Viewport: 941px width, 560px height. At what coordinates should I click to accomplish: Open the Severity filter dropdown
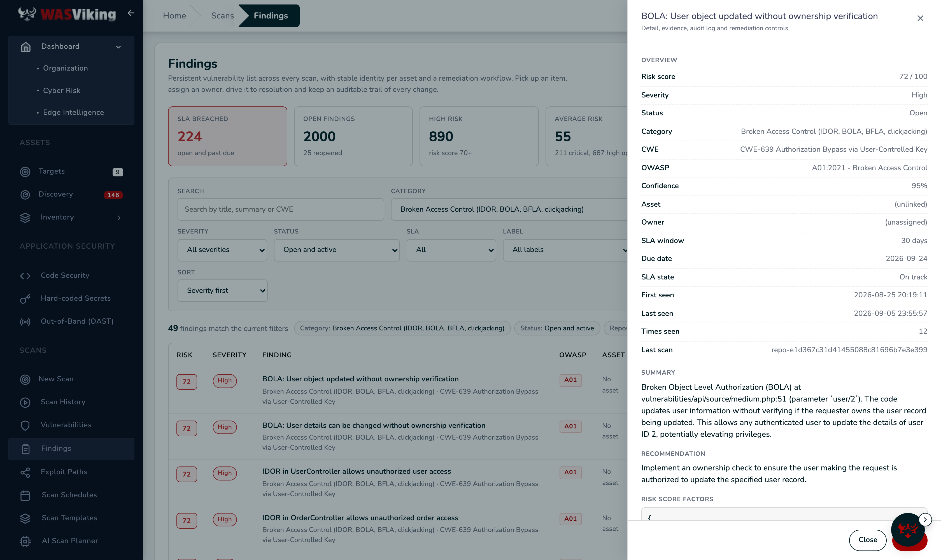tap(222, 250)
